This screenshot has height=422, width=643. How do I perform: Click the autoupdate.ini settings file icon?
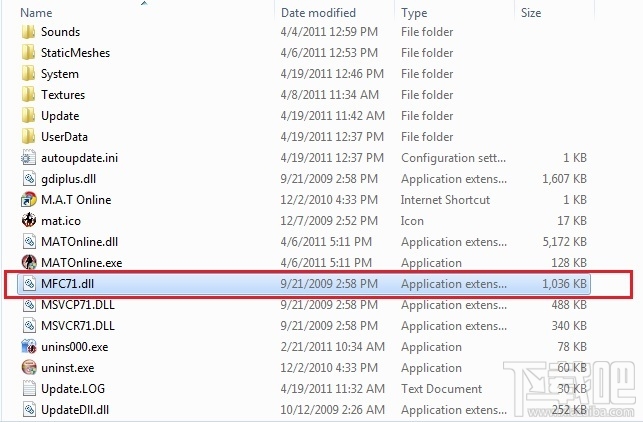29,158
